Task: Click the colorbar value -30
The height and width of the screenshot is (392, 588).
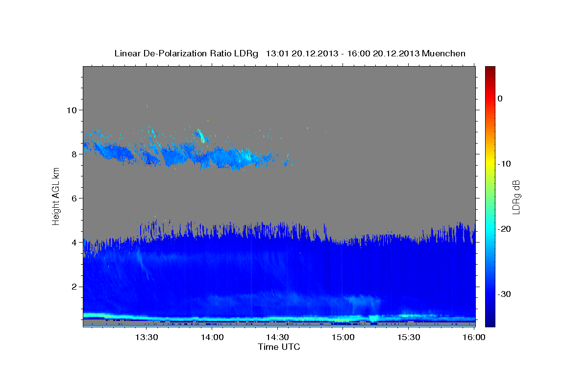Action: (x=504, y=294)
